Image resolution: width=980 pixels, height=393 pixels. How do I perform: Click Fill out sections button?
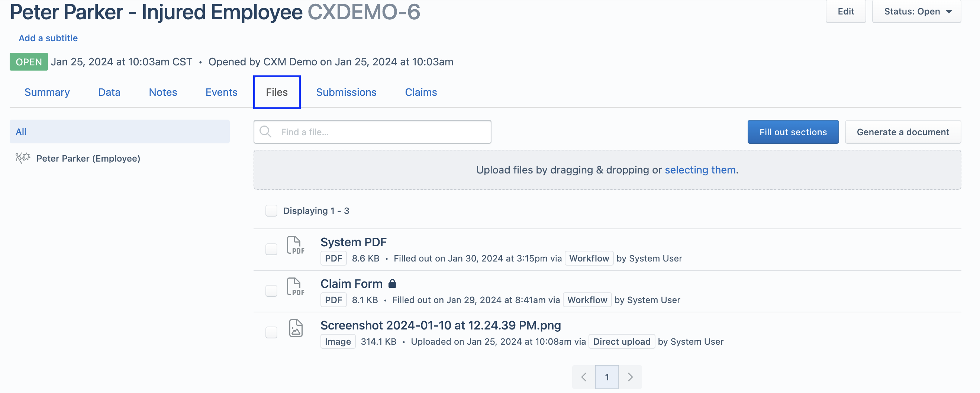793,132
